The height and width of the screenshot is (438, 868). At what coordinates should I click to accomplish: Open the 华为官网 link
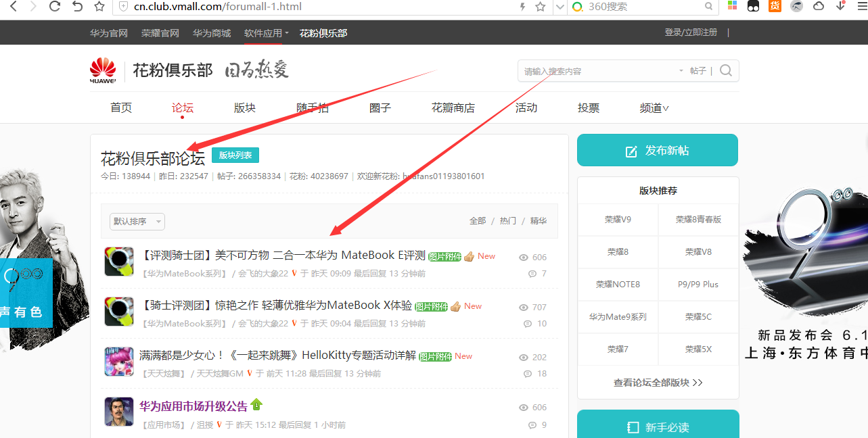tap(109, 33)
